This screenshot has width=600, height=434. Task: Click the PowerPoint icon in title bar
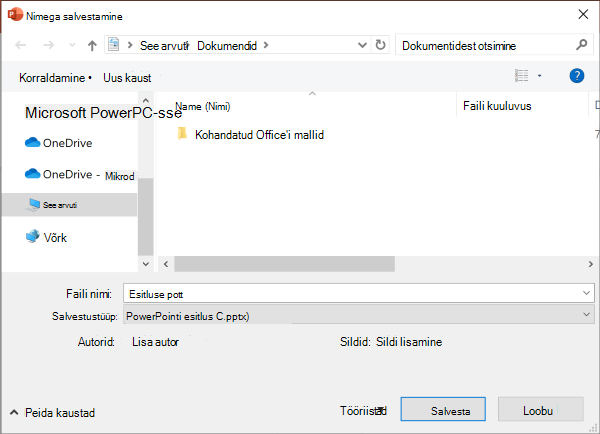tap(15, 15)
